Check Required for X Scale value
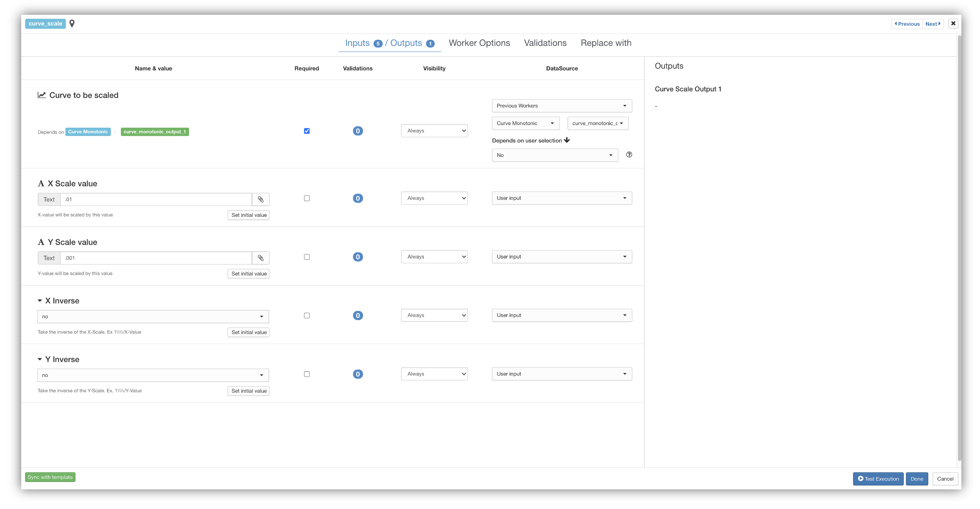Image resolution: width=980 pixels, height=509 pixels. coord(307,198)
